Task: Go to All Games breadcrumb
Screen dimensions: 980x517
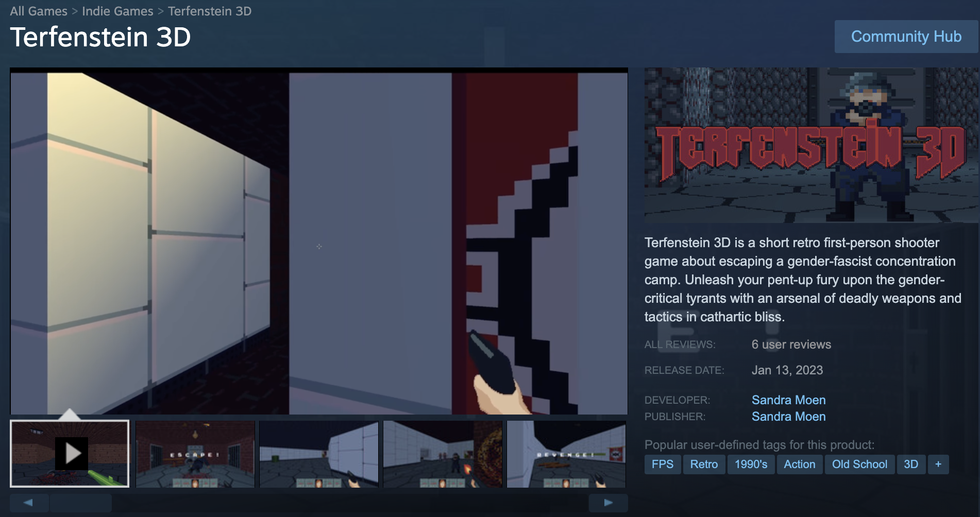Action: point(39,11)
